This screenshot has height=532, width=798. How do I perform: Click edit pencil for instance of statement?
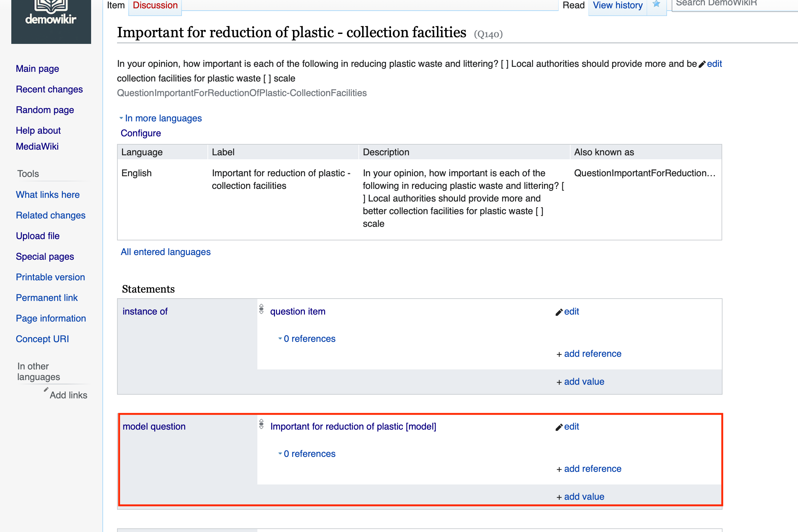[559, 312]
